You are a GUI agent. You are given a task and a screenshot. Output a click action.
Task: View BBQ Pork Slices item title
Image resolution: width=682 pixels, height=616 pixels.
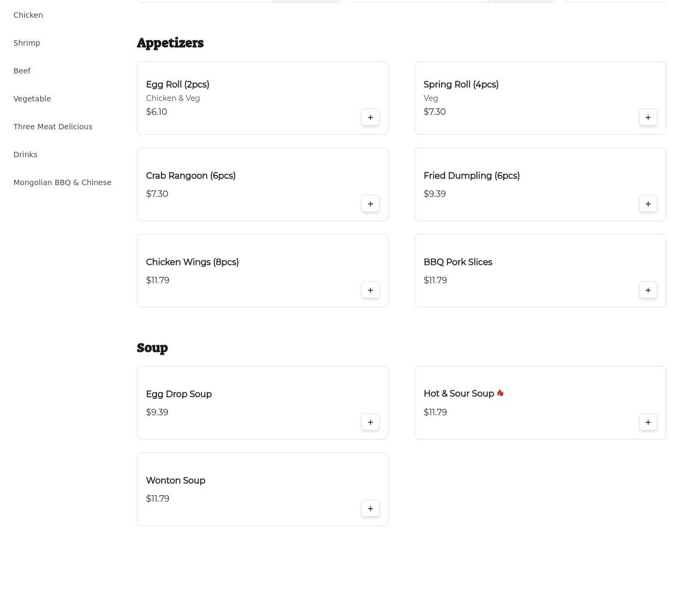coord(458,262)
